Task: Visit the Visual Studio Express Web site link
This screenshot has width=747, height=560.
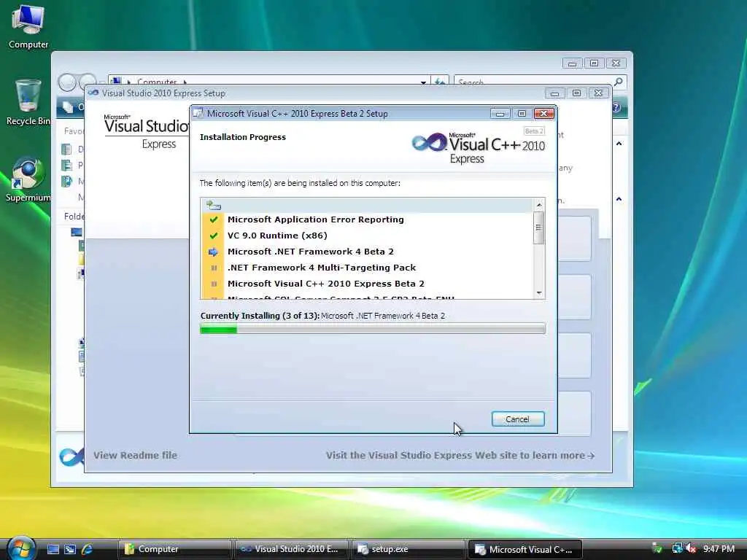Action: [x=460, y=455]
